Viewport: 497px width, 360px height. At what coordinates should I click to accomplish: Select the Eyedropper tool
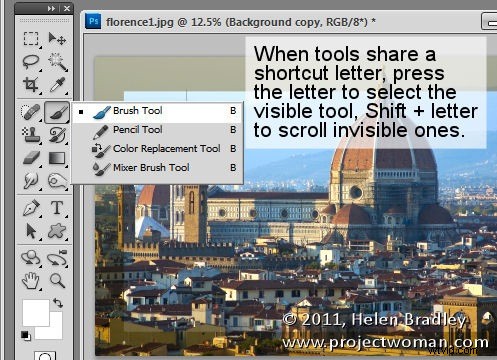[57, 85]
